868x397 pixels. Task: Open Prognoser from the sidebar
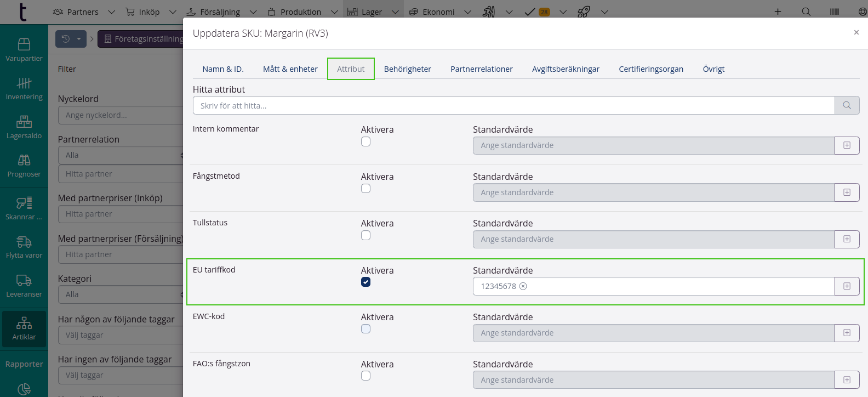[24, 166]
